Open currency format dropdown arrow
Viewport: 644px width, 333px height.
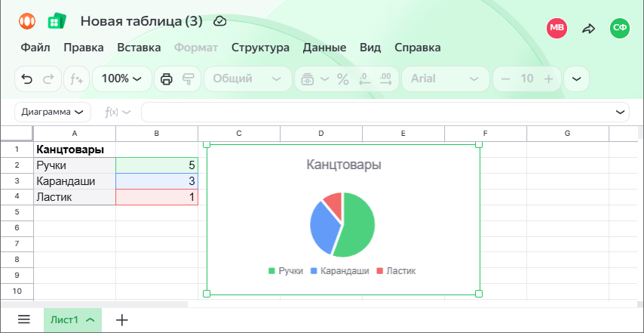coord(324,79)
